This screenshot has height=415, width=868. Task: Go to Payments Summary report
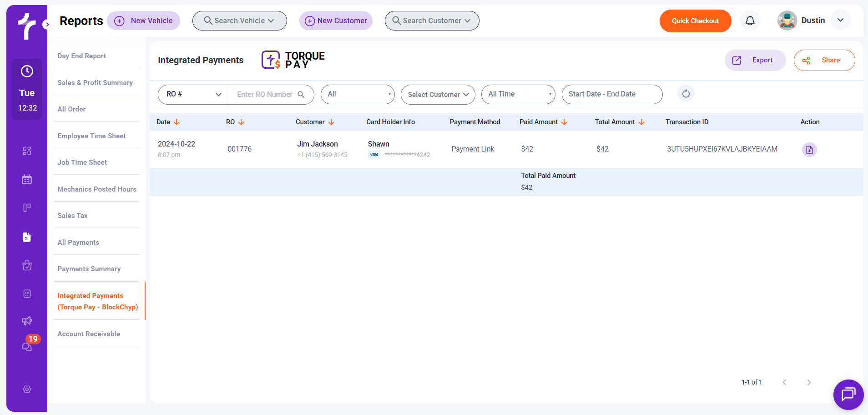point(89,269)
